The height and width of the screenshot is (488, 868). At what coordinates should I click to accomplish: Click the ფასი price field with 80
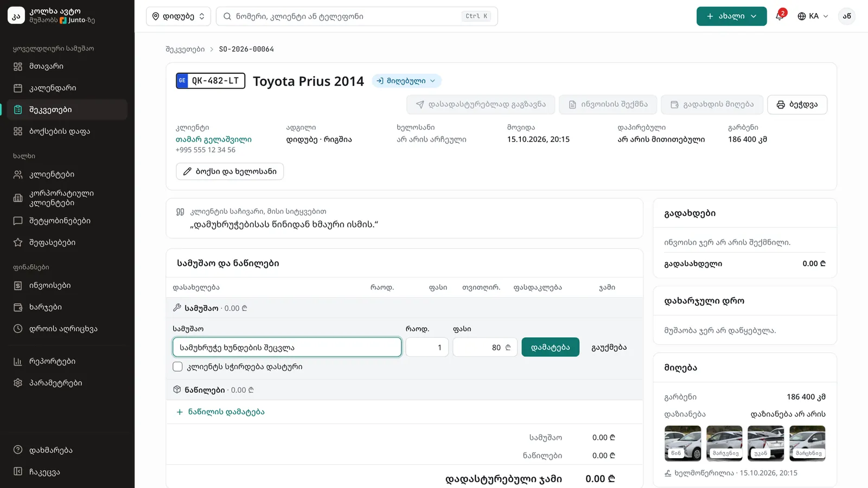coord(485,347)
